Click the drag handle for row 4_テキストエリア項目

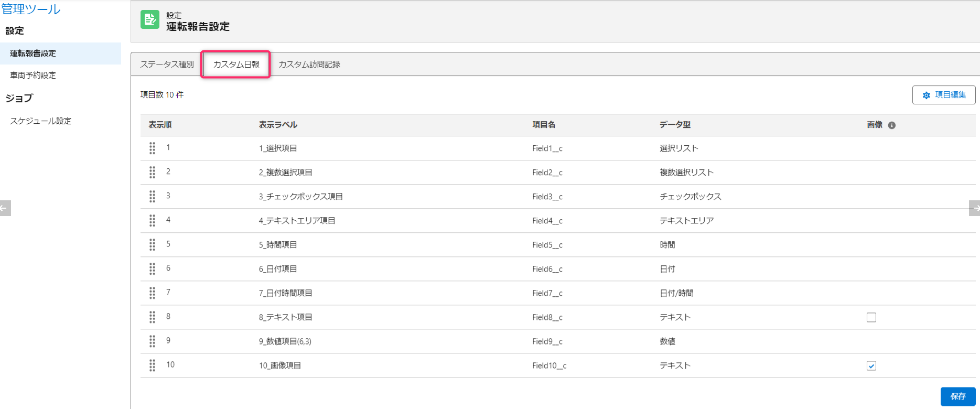tap(152, 221)
